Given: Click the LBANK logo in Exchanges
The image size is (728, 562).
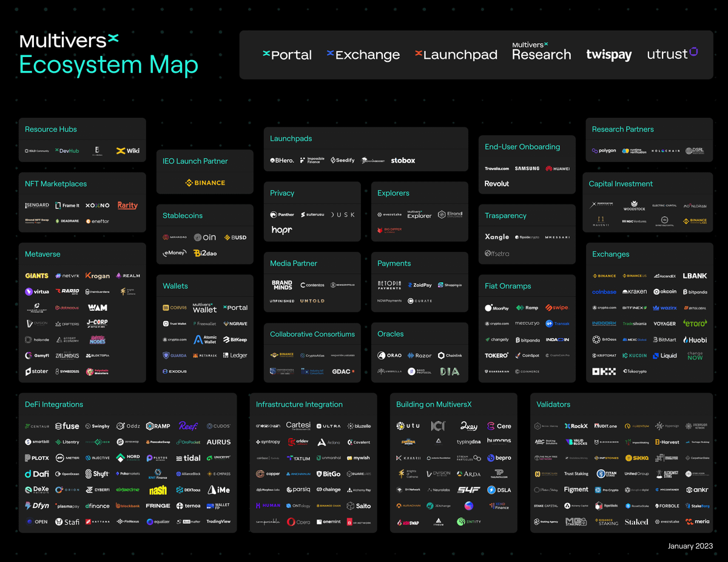Looking at the screenshot, I should [x=695, y=276].
